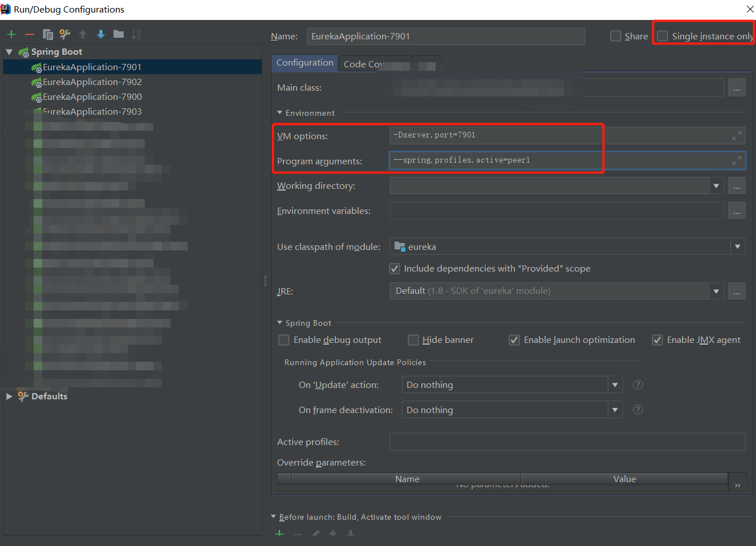Viewport: 756px width, 546px height.
Task: Open the On 'Update' action dropdown
Action: [x=615, y=385]
